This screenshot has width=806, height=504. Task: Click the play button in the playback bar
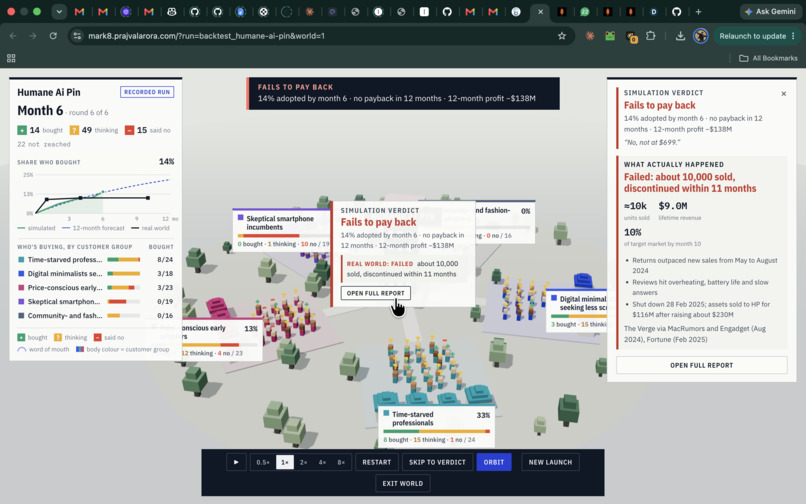tap(236, 462)
